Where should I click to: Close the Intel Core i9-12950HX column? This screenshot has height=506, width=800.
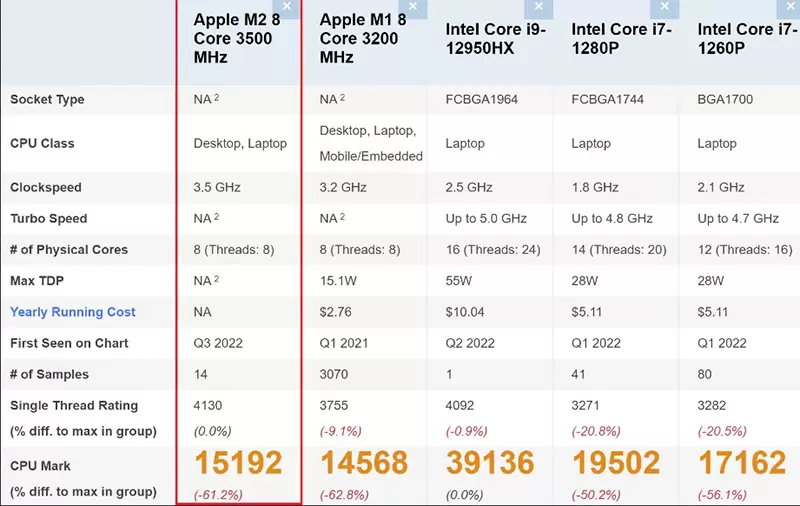point(539,7)
